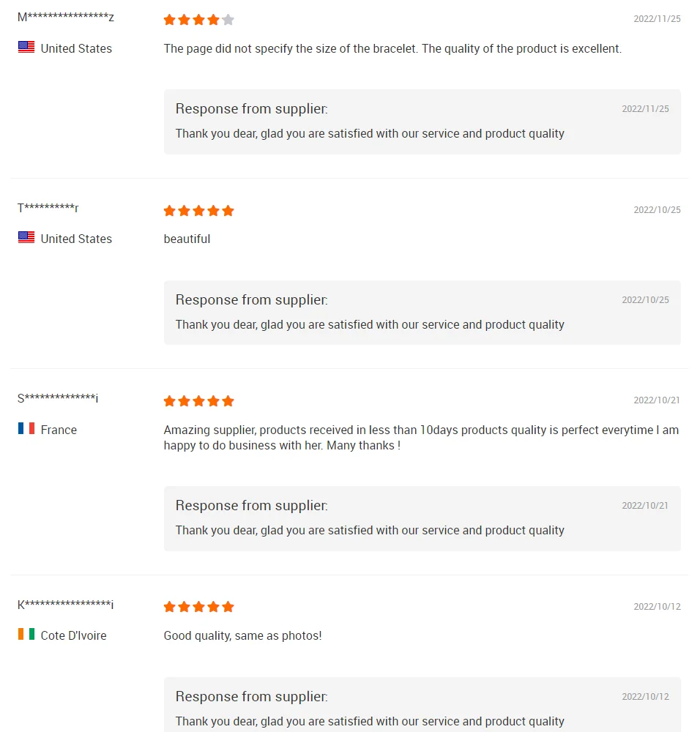Click the four-star rating on the bracelet review
The width and height of the screenshot is (700, 732).
coord(198,20)
